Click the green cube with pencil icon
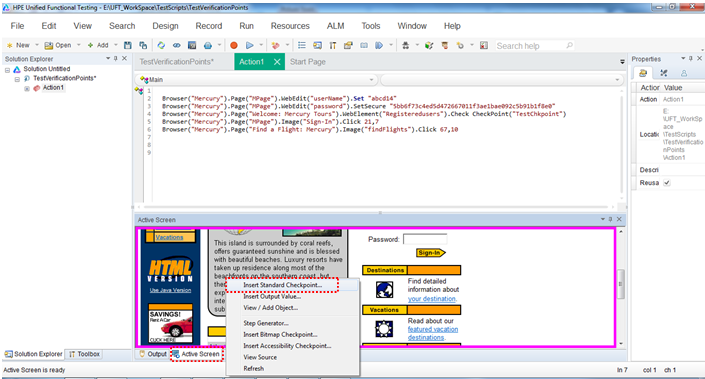The width and height of the screenshot is (705, 379). pyautogui.click(x=429, y=45)
